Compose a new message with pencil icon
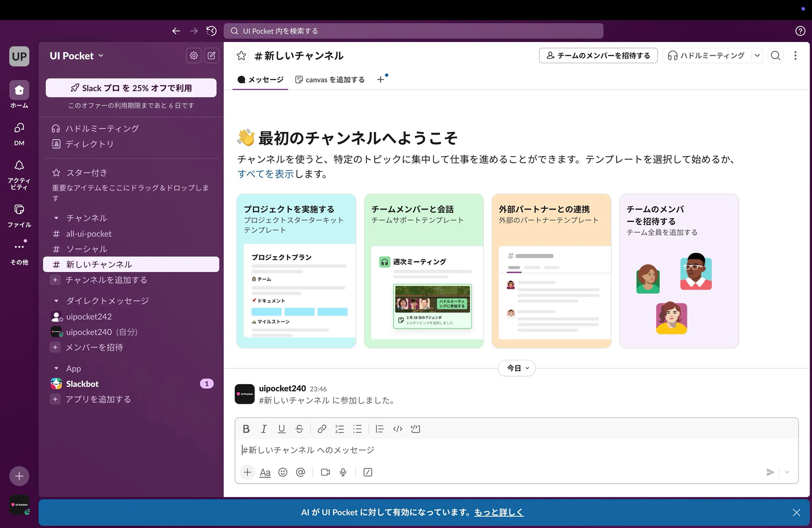This screenshot has width=812, height=528. coord(212,55)
